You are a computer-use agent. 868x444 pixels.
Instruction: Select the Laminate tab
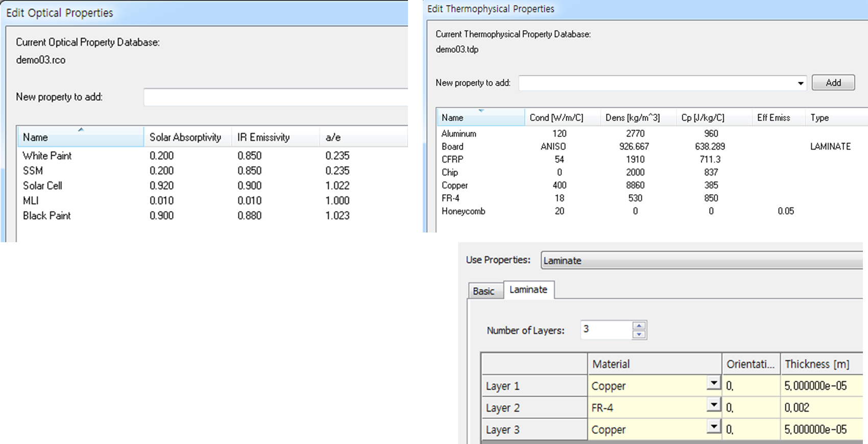coord(528,289)
